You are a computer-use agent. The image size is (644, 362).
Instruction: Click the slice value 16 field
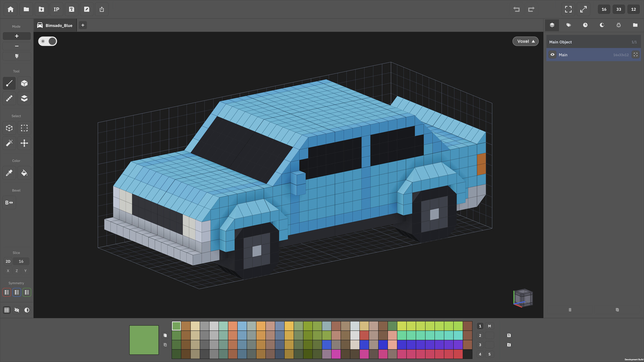click(21, 261)
